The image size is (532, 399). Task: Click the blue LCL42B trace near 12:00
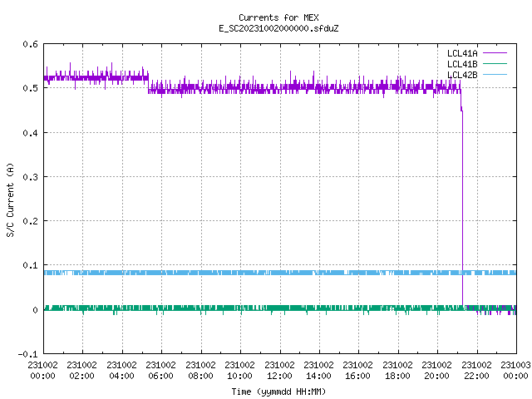click(x=280, y=273)
